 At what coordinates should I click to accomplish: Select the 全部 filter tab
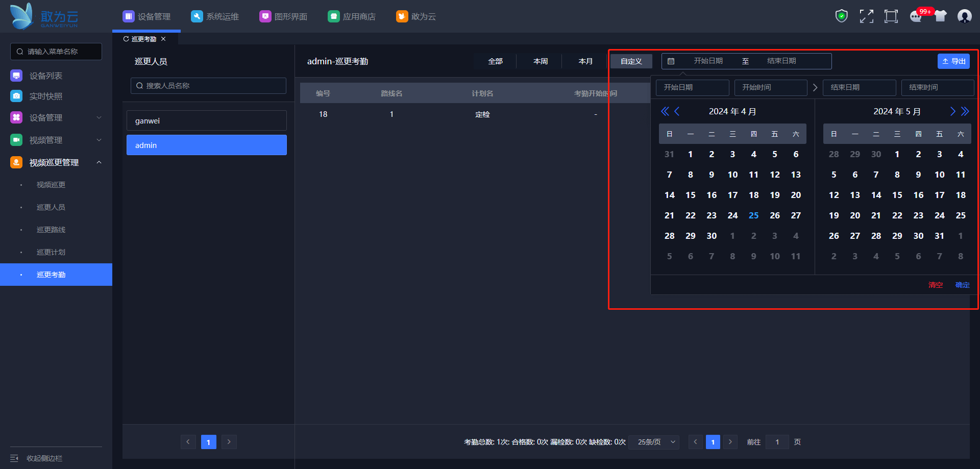pos(495,61)
